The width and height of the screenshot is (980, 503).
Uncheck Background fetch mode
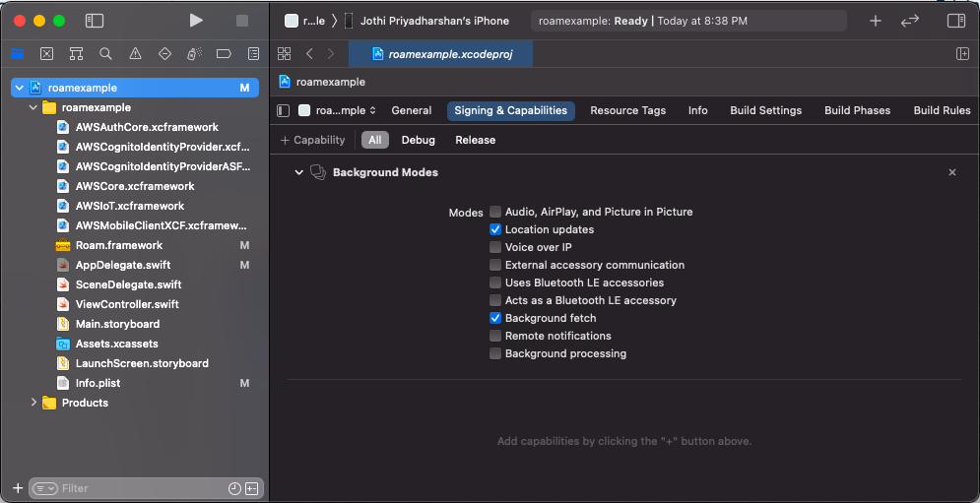495,318
